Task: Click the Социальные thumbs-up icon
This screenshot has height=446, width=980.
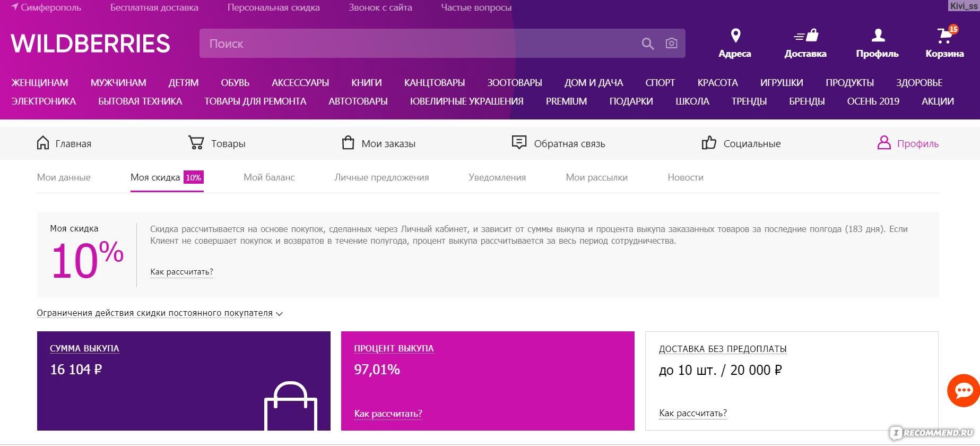Action: point(708,142)
